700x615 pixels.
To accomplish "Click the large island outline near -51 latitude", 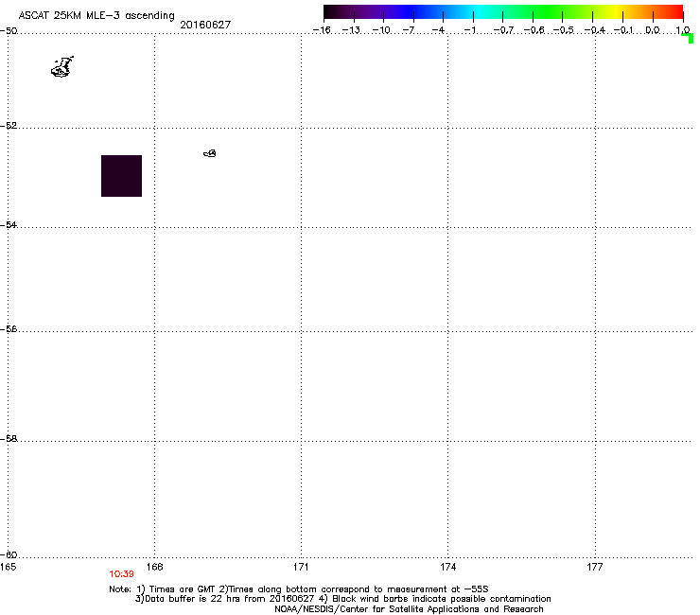I will (62, 67).
